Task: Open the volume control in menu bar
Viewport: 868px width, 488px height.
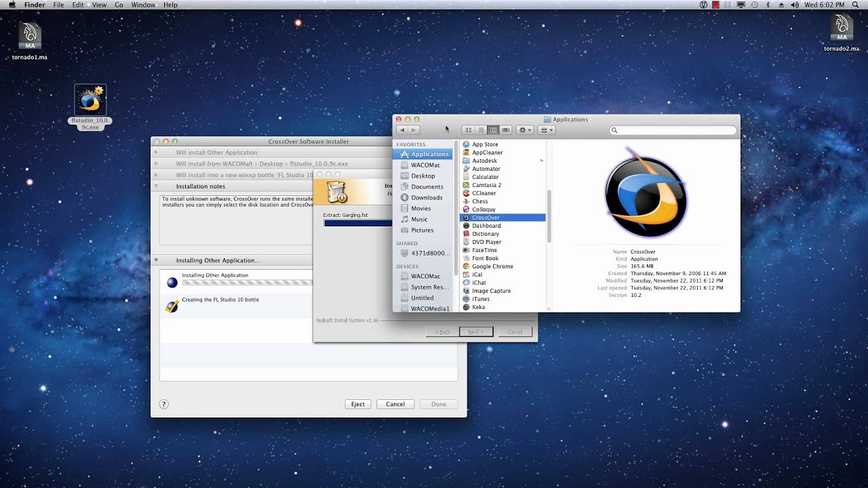Action: click(793, 5)
